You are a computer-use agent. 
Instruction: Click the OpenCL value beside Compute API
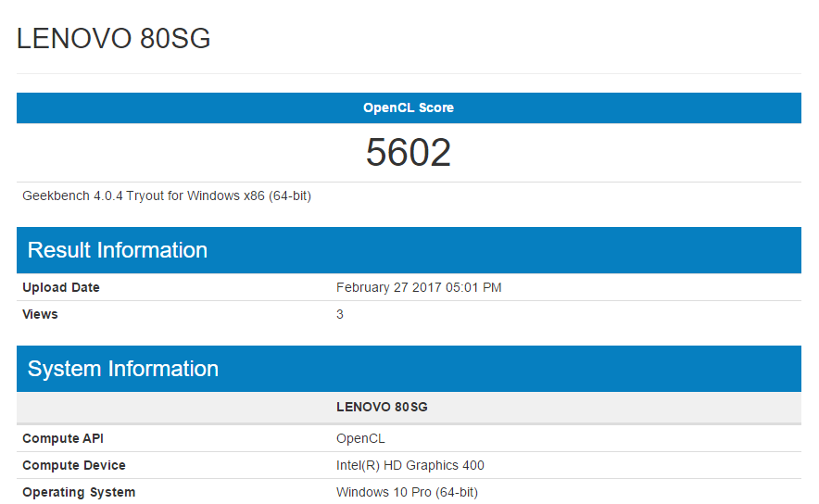[x=360, y=438]
